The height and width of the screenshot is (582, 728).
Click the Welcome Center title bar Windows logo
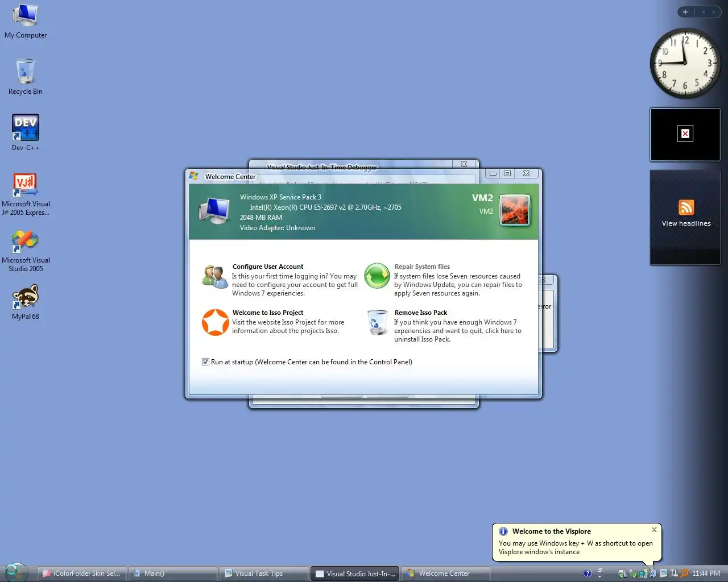click(194, 176)
